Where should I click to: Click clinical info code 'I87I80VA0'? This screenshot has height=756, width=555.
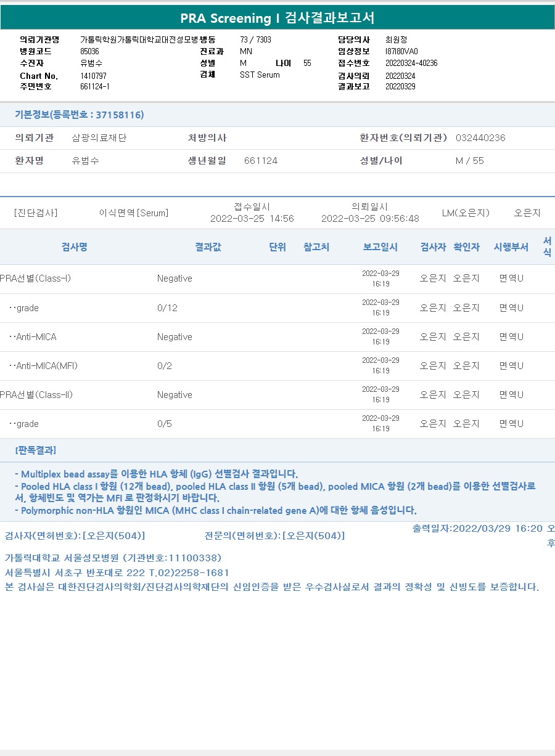(401, 51)
